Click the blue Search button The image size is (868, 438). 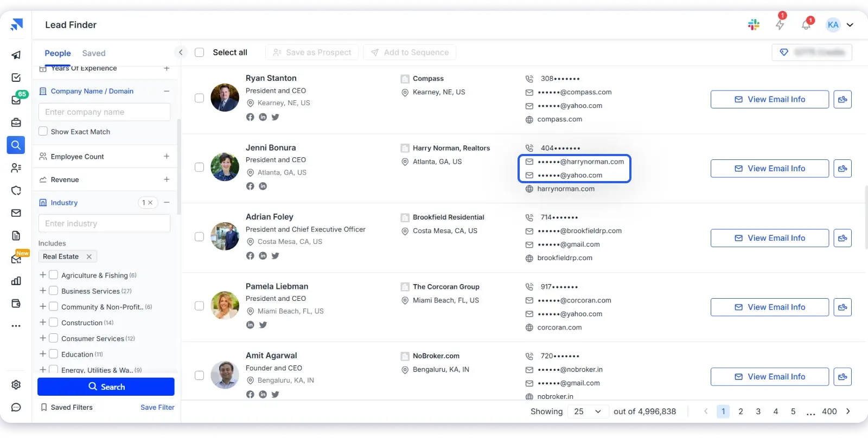pos(106,387)
